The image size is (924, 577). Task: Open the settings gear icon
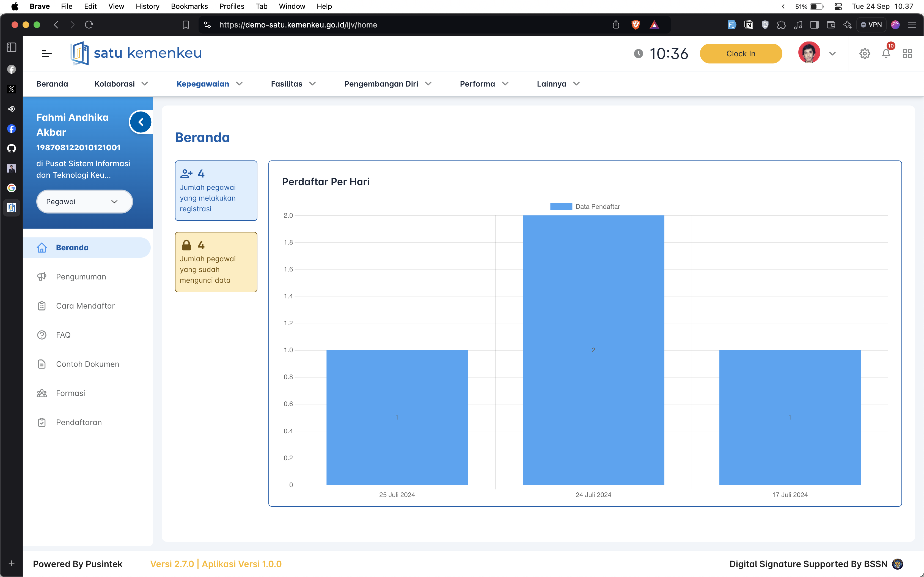864,54
